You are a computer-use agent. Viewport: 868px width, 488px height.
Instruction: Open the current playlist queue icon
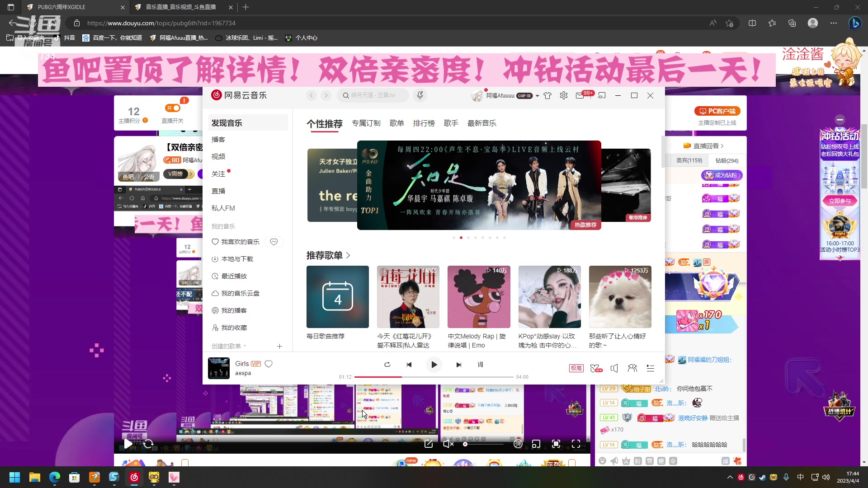click(x=651, y=368)
